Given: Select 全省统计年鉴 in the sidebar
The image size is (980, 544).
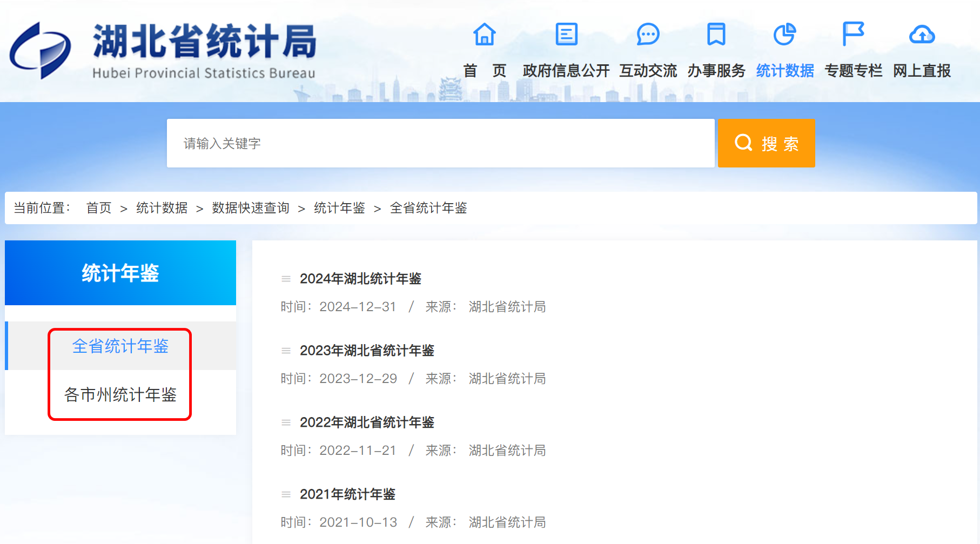Looking at the screenshot, I should [x=120, y=346].
